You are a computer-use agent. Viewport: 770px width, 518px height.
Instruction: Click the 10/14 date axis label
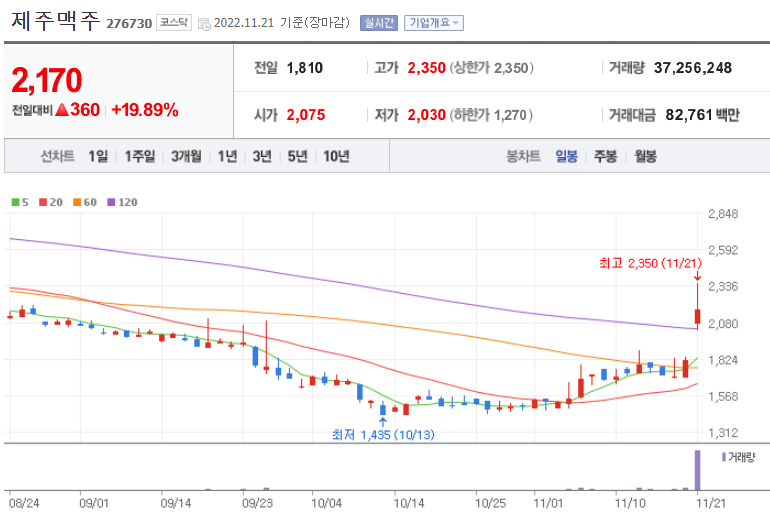pos(409,503)
